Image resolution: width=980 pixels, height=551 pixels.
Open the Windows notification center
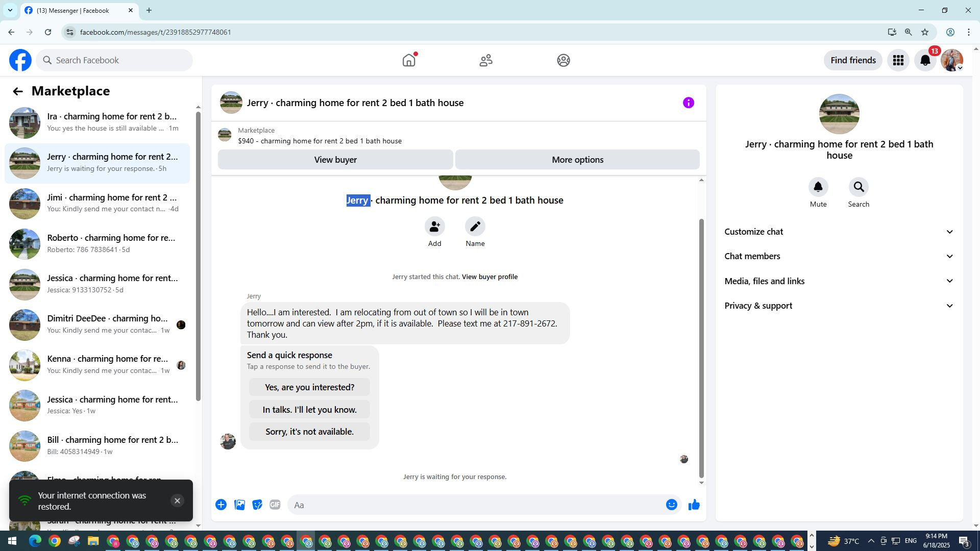coord(964,541)
